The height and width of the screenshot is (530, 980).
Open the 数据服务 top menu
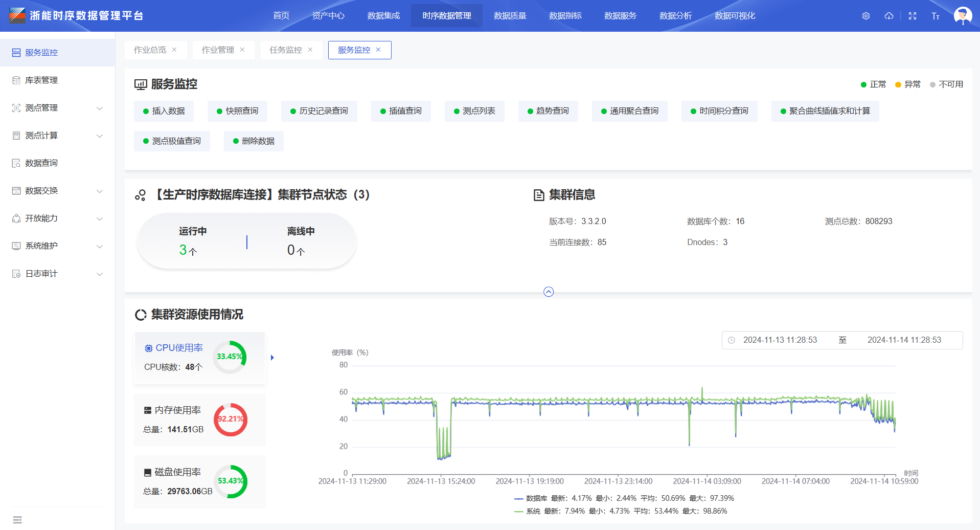point(621,16)
